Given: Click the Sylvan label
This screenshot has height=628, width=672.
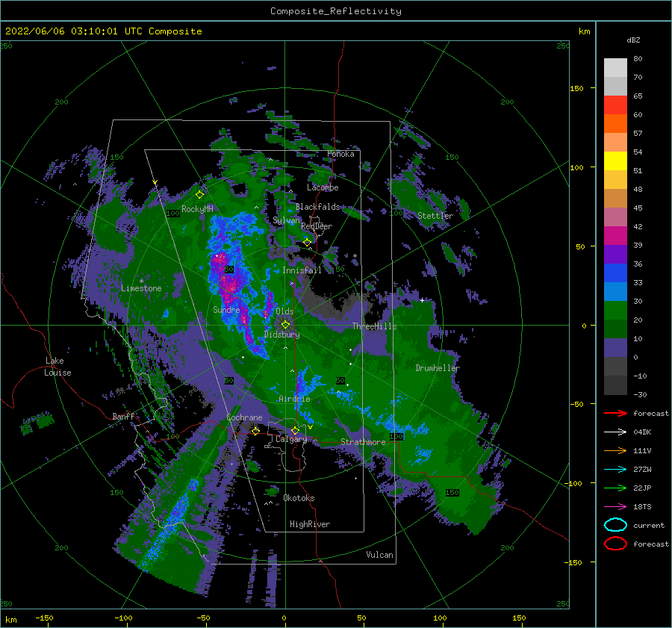Looking at the screenshot, I should click(x=286, y=221).
